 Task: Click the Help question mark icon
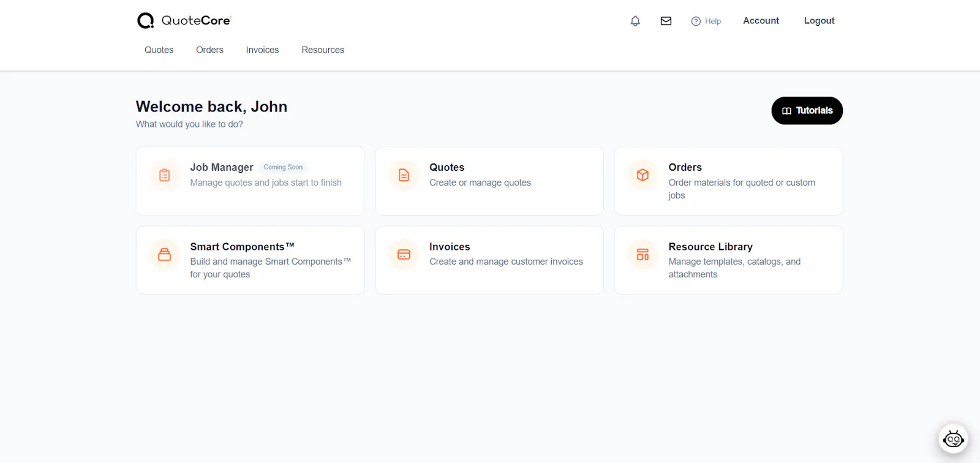click(696, 21)
